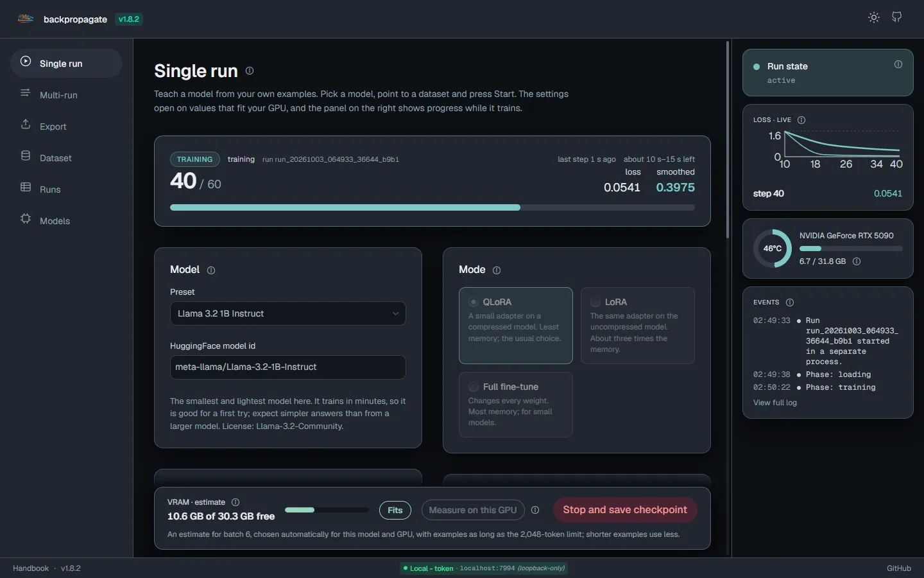Click the Multi-run sidebar icon
Viewport: 924px width, 578px height.
pos(26,93)
